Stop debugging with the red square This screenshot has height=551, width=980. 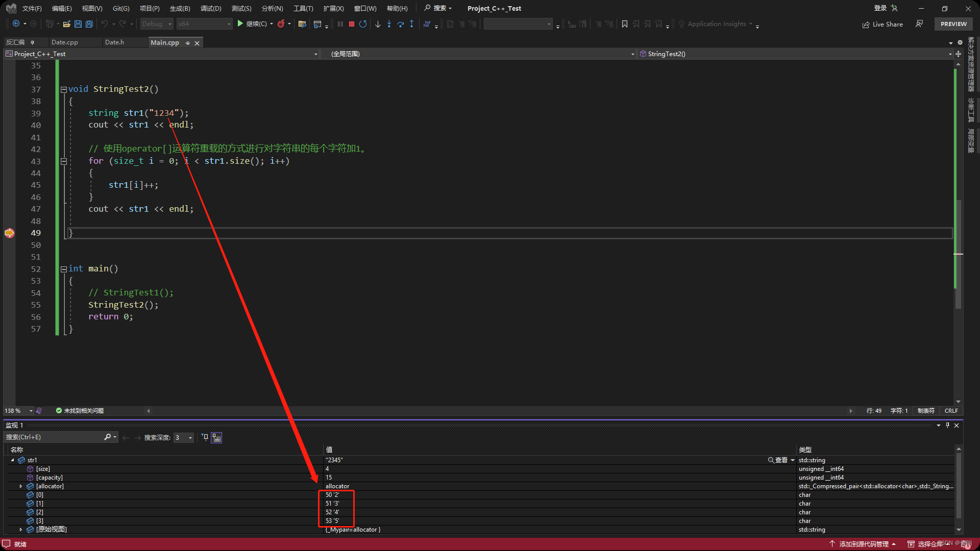352,24
